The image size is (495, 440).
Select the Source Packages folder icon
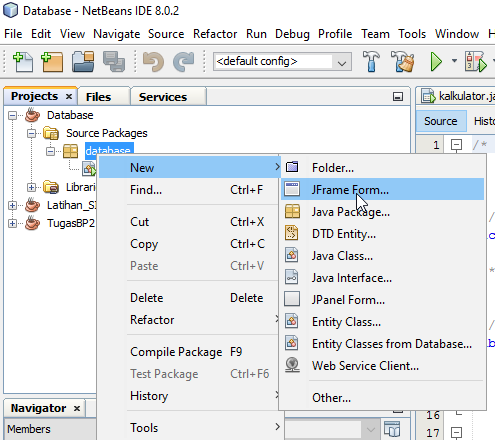(x=51, y=133)
